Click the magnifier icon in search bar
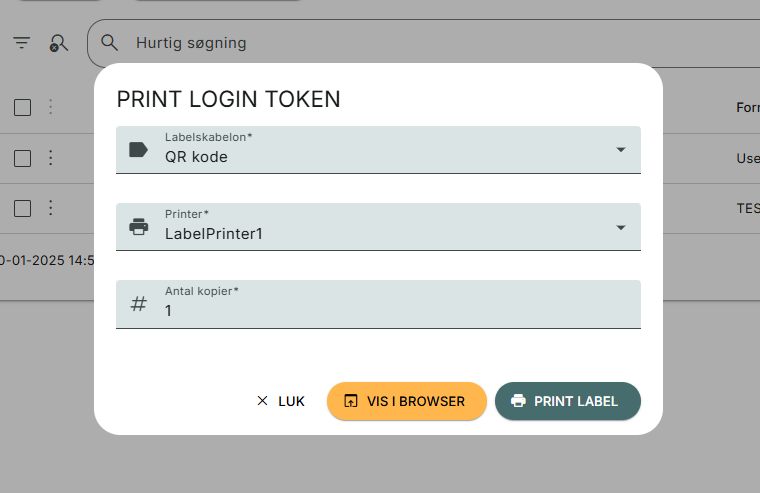 point(110,43)
